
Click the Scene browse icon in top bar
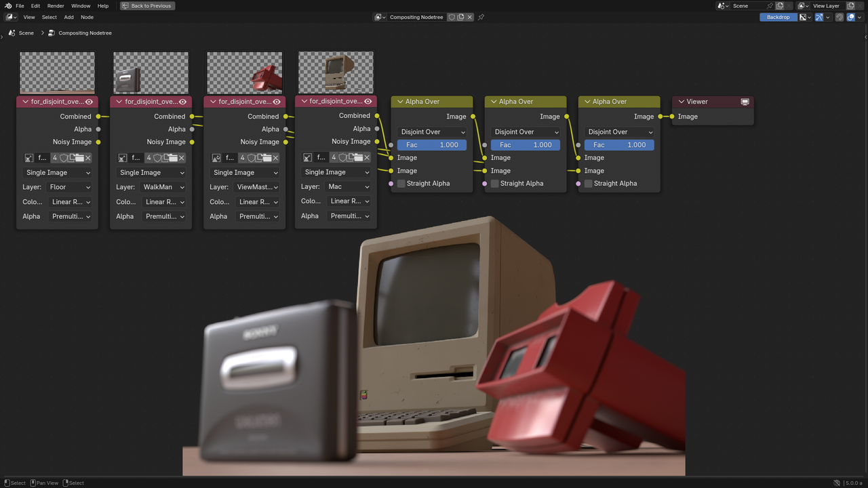pyautogui.click(x=724, y=5)
